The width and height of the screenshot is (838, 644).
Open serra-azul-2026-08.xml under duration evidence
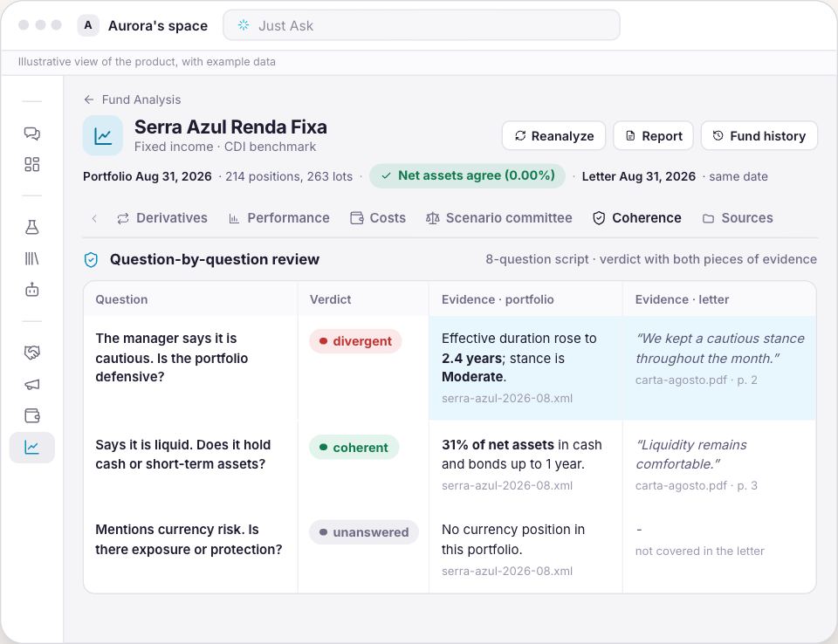506,398
